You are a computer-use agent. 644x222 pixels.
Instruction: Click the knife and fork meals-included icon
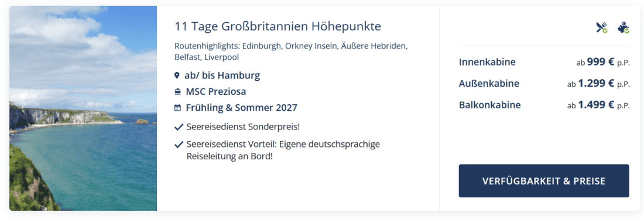(x=602, y=28)
